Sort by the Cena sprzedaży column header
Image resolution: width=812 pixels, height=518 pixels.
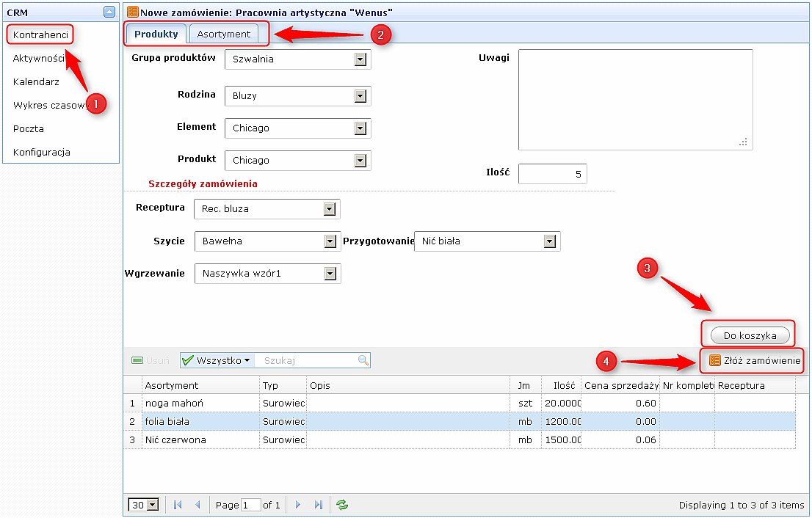620,385
